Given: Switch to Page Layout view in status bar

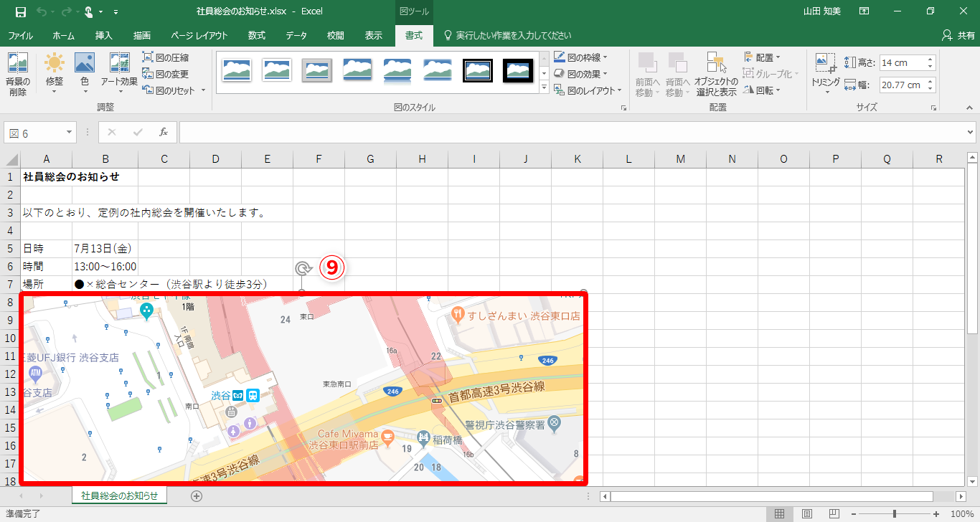Looking at the screenshot, I should coord(806,513).
